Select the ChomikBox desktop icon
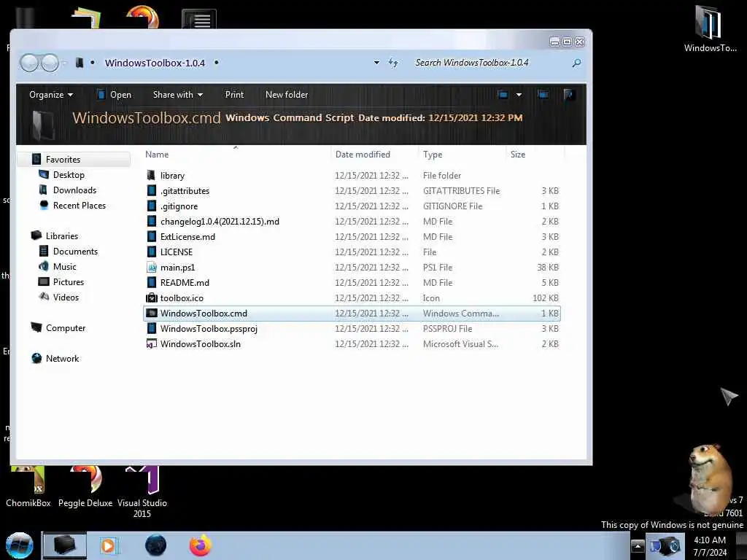The image size is (747, 560). tap(28, 487)
